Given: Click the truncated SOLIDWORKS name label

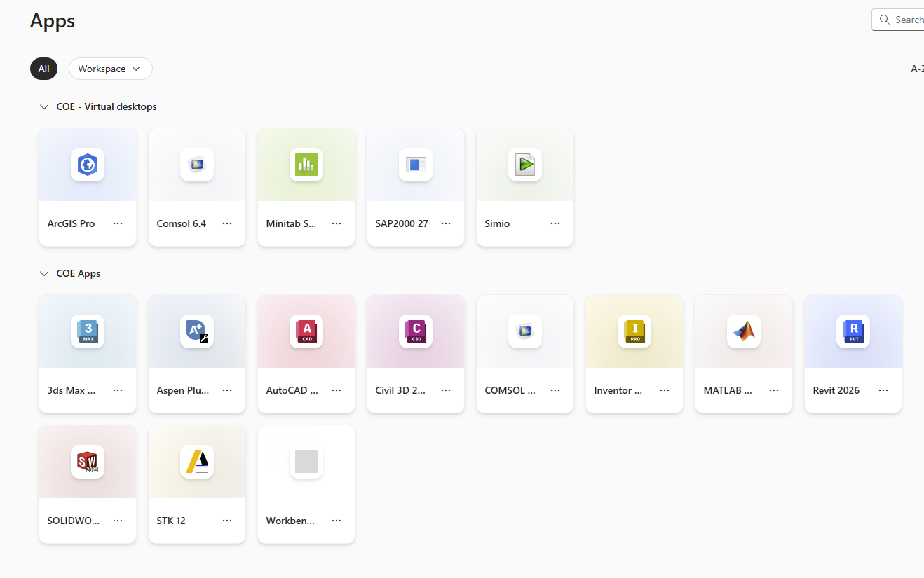Looking at the screenshot, I should pos(74,521).
